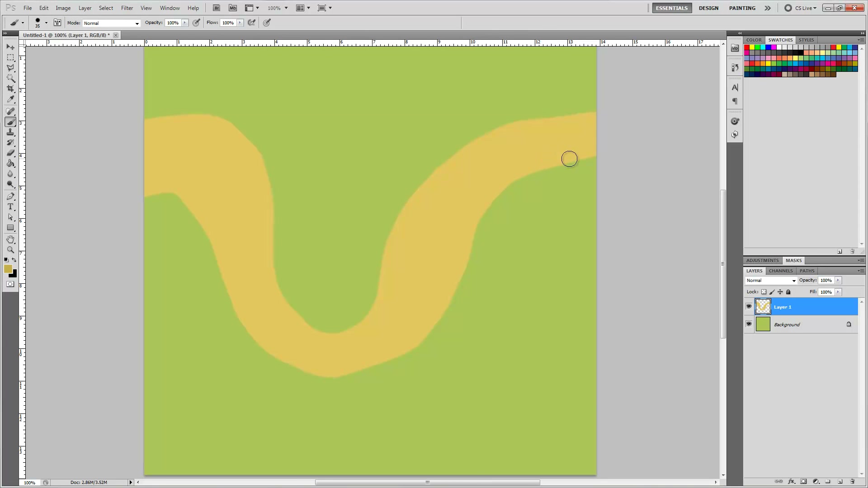868x488 pixels.
Task: Select the History Brush tool
Action: 10,143
